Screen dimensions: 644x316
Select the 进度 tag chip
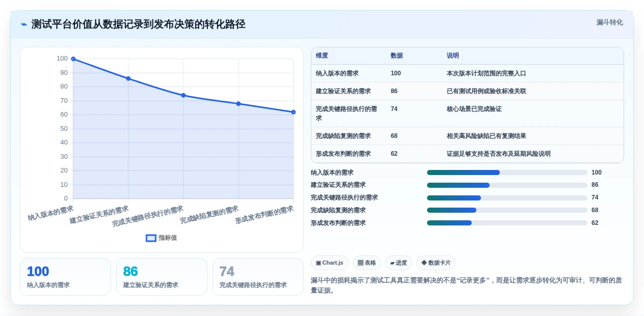point(398,263)
